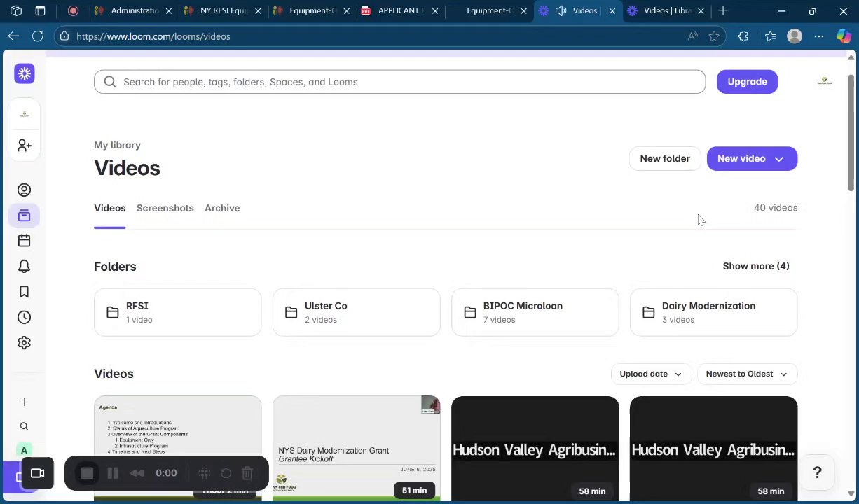Open the Agenda video thumbnail

tap(178, 449)
